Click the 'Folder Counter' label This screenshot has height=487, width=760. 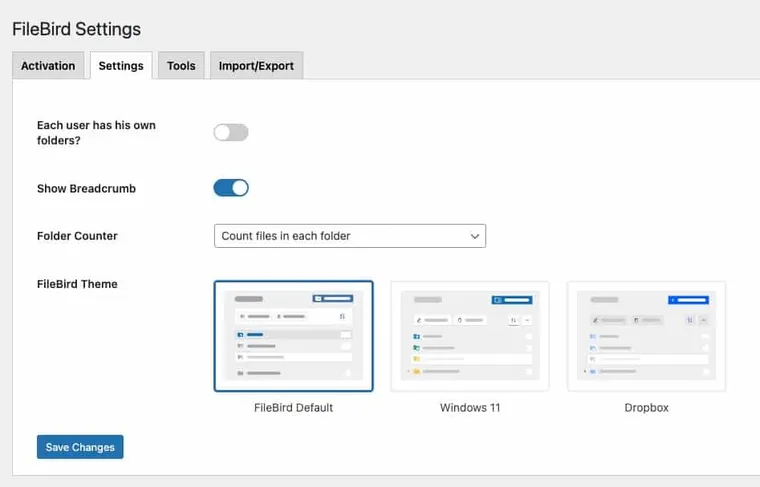tap(78, 236)
